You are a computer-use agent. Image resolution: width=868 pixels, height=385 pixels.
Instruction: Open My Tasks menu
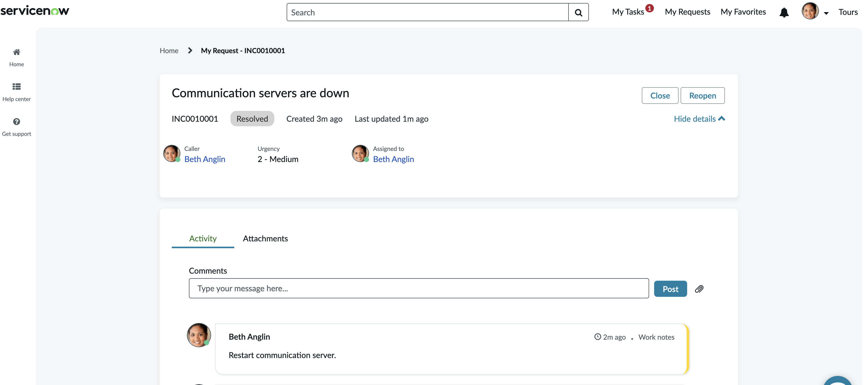point(628,12)
